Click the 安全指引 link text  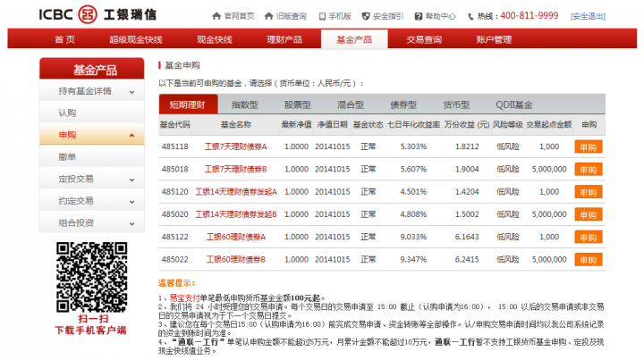click(388, 16)
